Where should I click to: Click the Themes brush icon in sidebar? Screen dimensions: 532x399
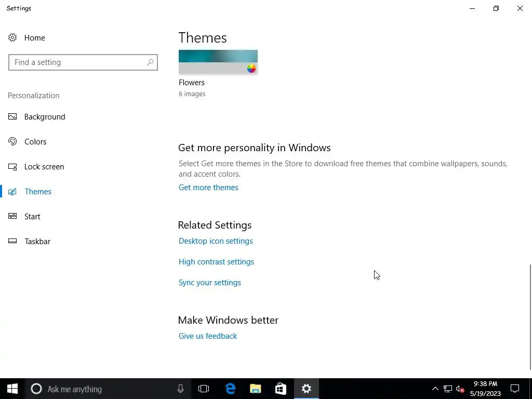point(12,192)
